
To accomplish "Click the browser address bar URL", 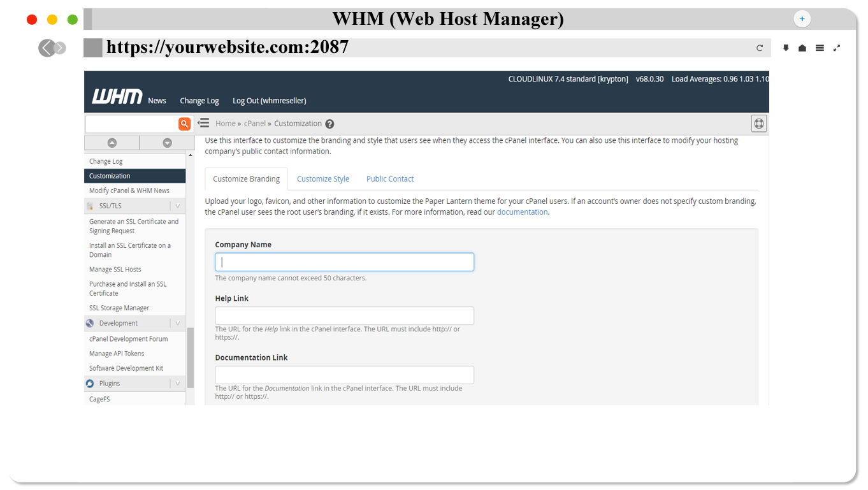I will [228, 47].
